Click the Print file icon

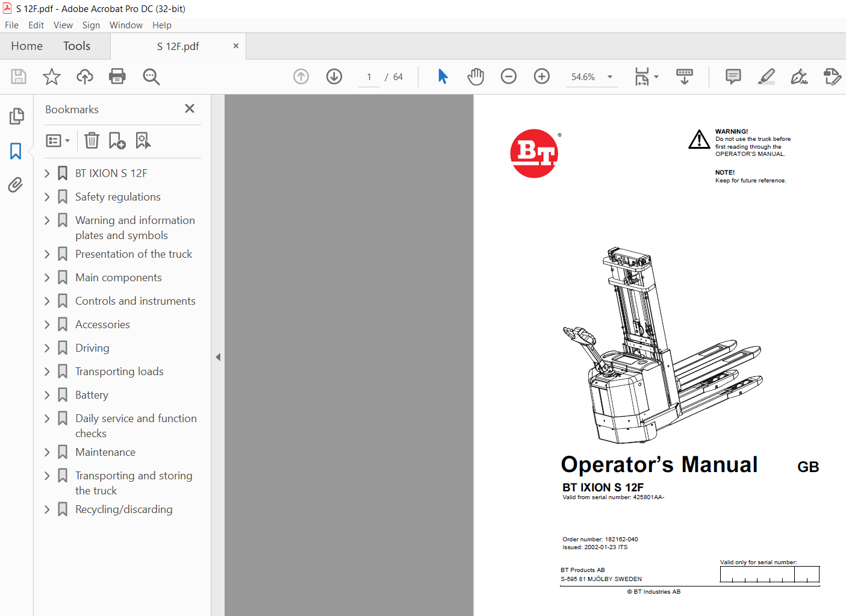pos(117,76)
